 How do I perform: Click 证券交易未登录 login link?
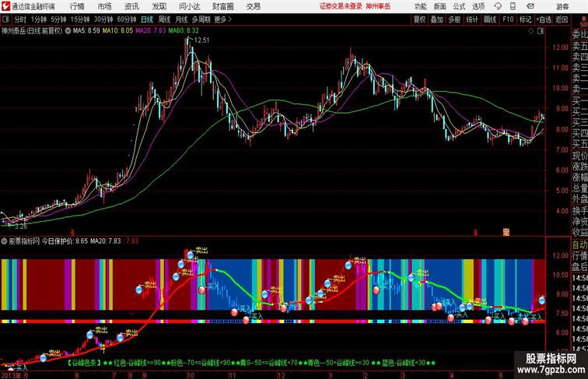tap(341, 6)
